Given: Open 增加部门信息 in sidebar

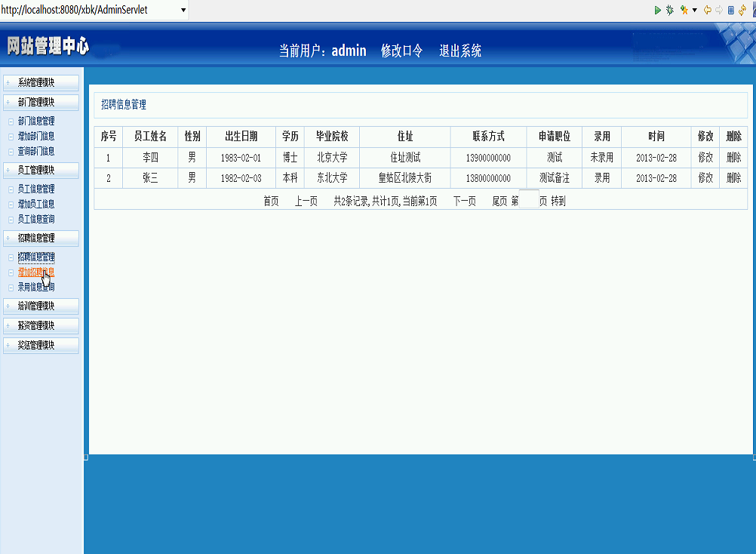Looking at the screenshot, I should tap(36, 137).
